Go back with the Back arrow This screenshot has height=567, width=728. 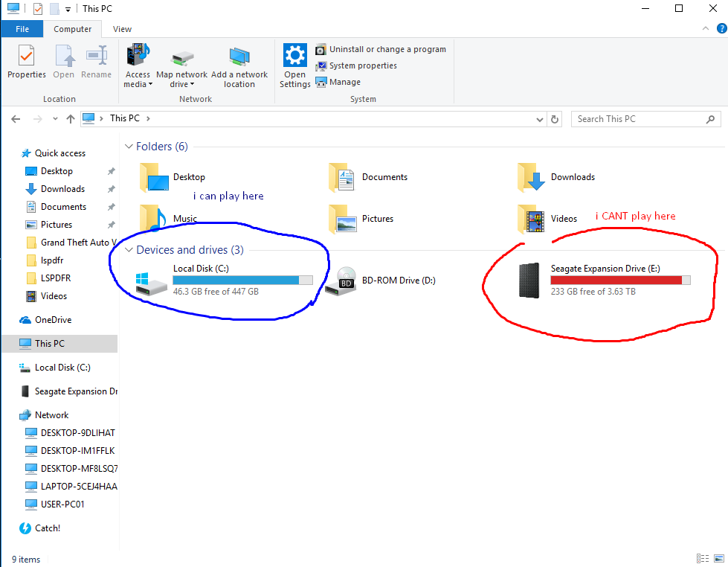pos(16,119)
